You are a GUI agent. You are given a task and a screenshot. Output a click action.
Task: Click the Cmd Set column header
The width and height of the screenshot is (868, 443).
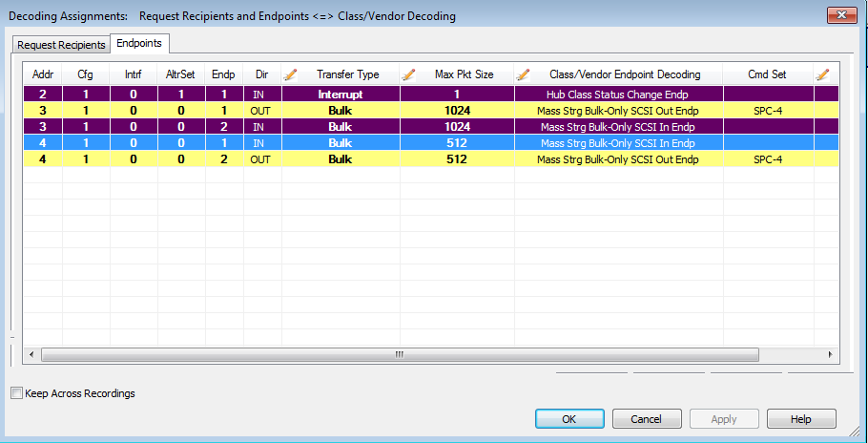pos(767,74)
